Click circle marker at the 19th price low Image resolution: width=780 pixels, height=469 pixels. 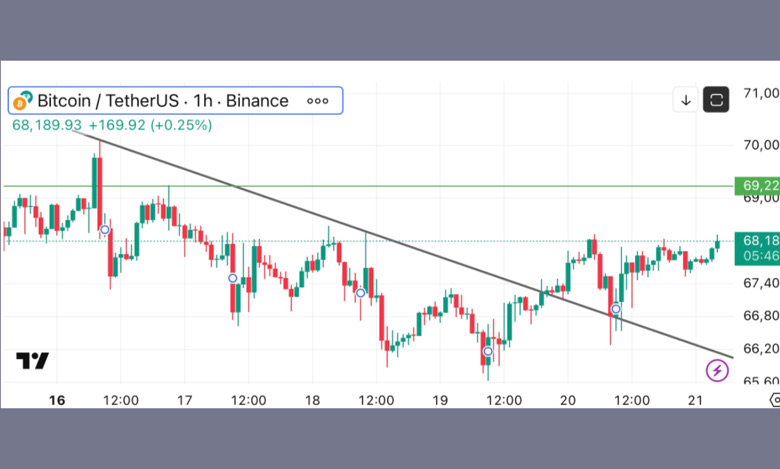coord(487,351)
